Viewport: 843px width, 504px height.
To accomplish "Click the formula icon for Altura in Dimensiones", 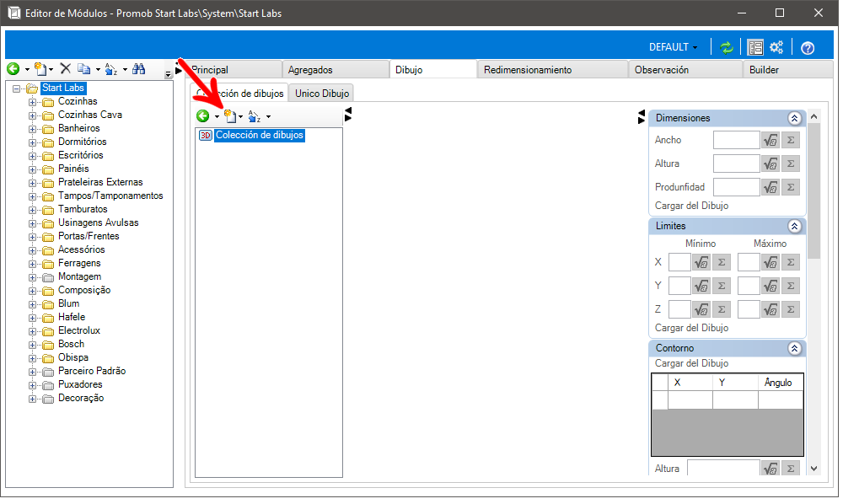I will click(771, 164).
